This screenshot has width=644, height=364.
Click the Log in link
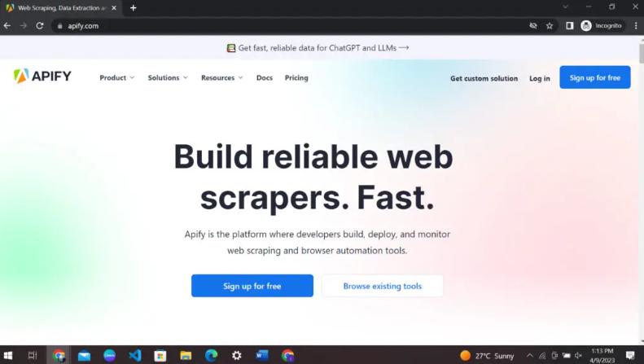539,78
